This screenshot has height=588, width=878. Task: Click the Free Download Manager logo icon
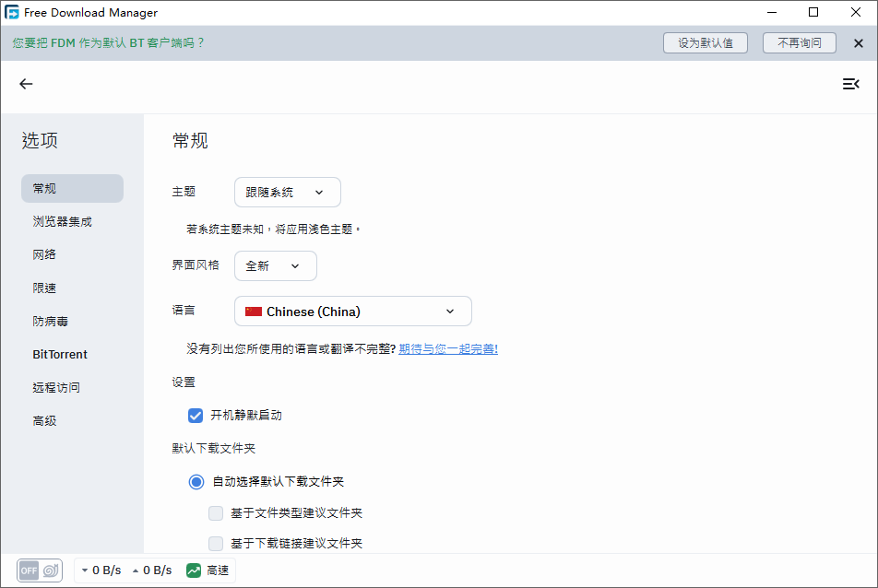(12, 12)
